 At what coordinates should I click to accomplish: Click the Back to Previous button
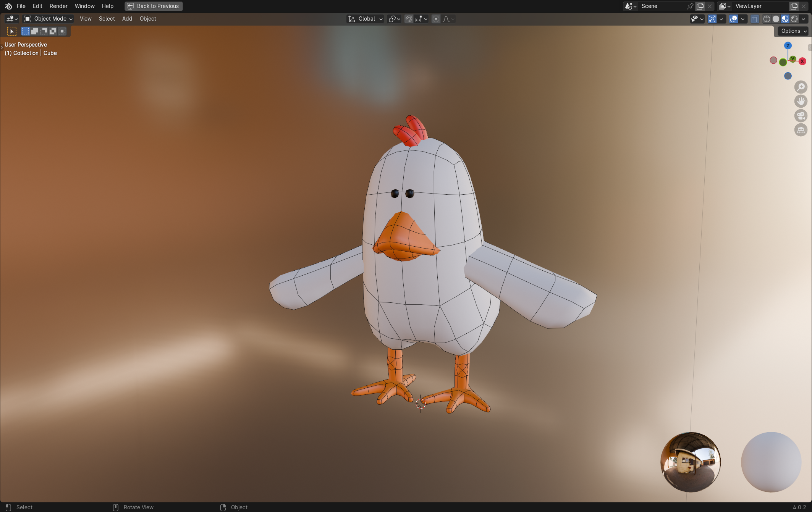(x=153, y=6)
